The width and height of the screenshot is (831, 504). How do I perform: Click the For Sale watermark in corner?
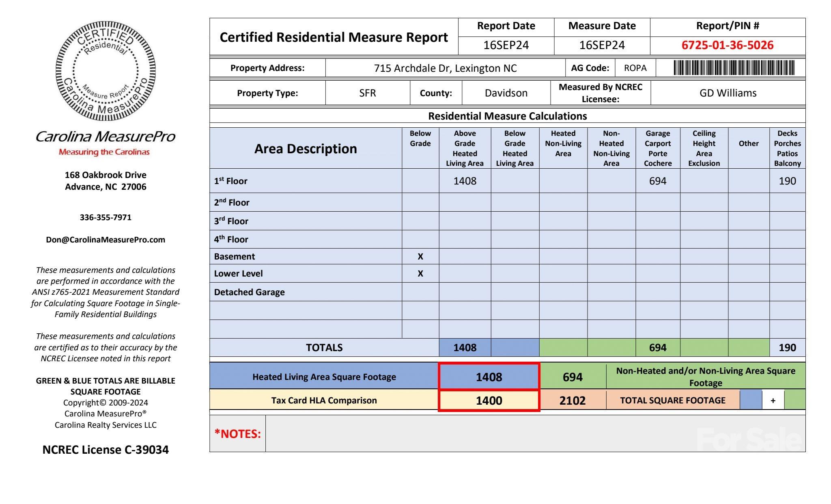click(749, 439)
